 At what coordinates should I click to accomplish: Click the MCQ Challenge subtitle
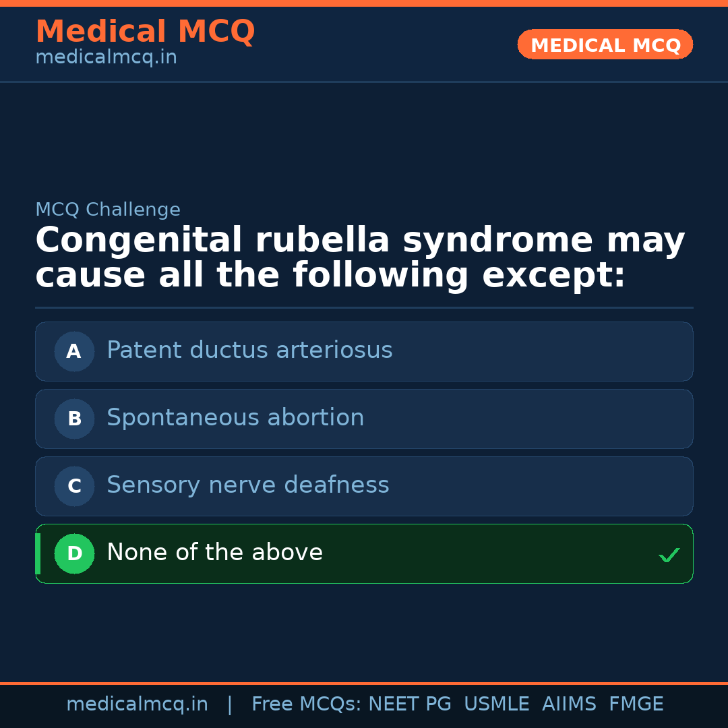pyautogui.click(x=108, y=210)
